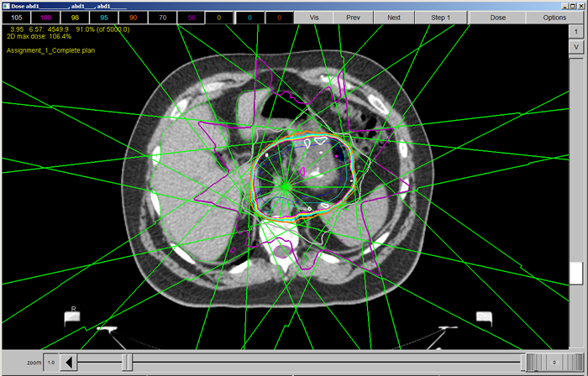
Task: Click the white vertical scrollbar thumb
Action: tap(576, 273)
